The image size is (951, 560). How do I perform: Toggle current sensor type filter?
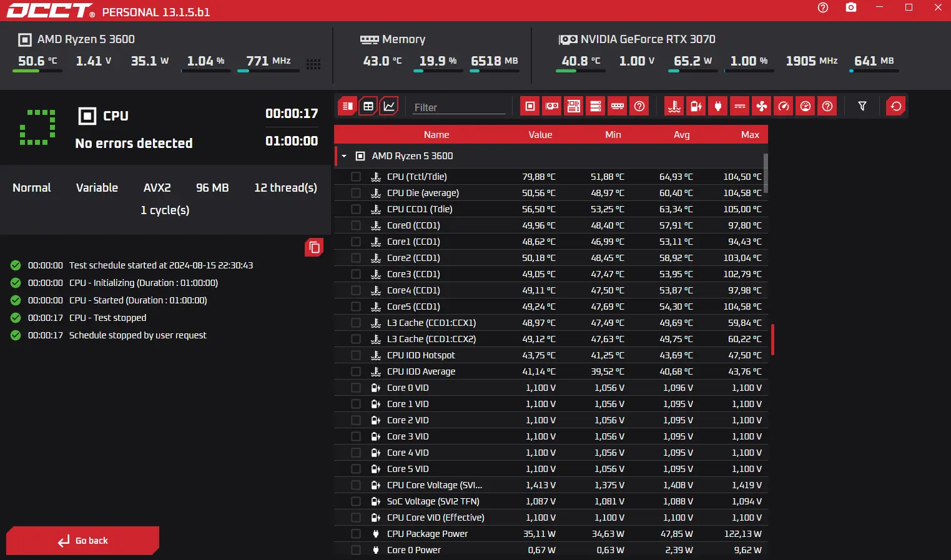[x=740, y=106]
